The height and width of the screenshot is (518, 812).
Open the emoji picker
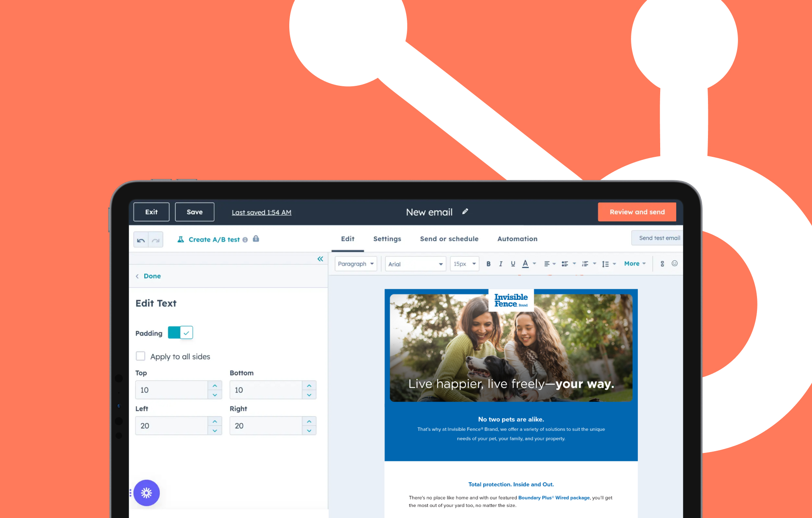[675, 263]
